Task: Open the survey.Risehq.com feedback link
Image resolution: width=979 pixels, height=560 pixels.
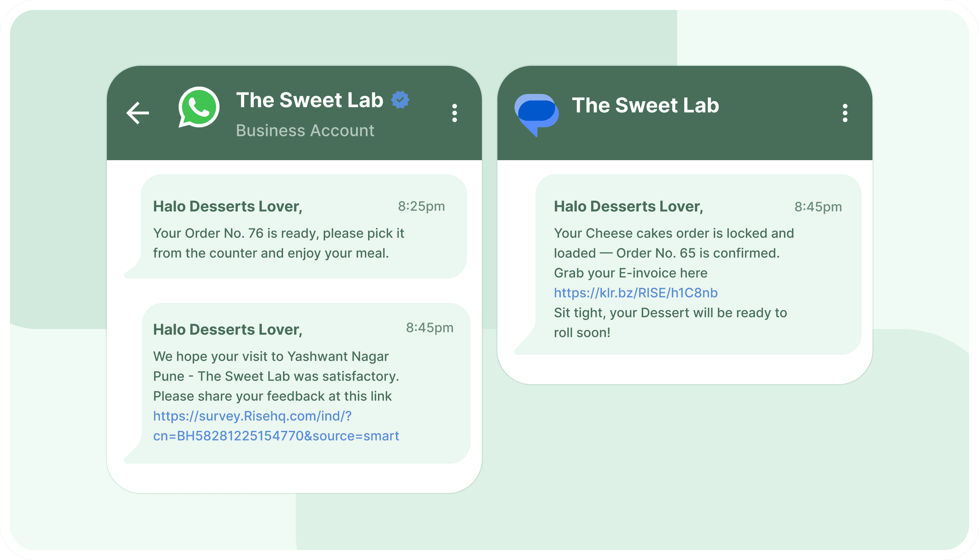Action: (275, 426)
